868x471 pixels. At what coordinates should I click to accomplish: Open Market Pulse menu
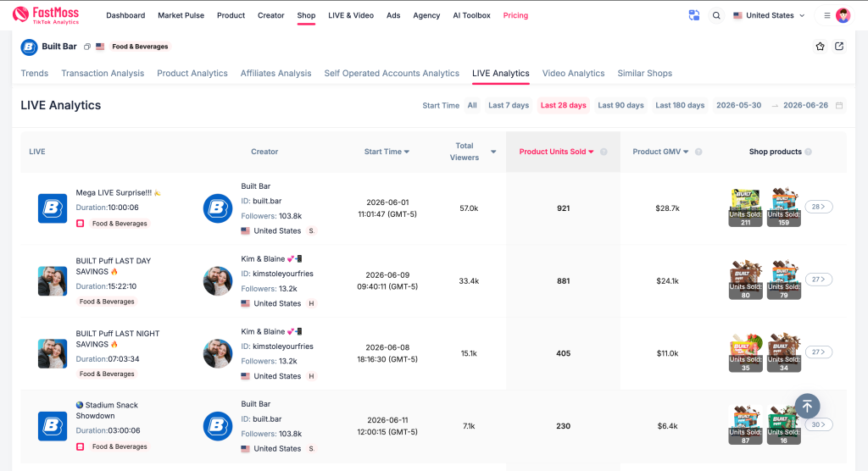181,15
